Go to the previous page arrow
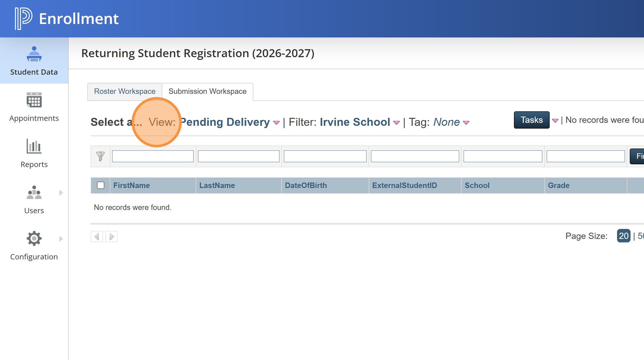 coord(97,236)
